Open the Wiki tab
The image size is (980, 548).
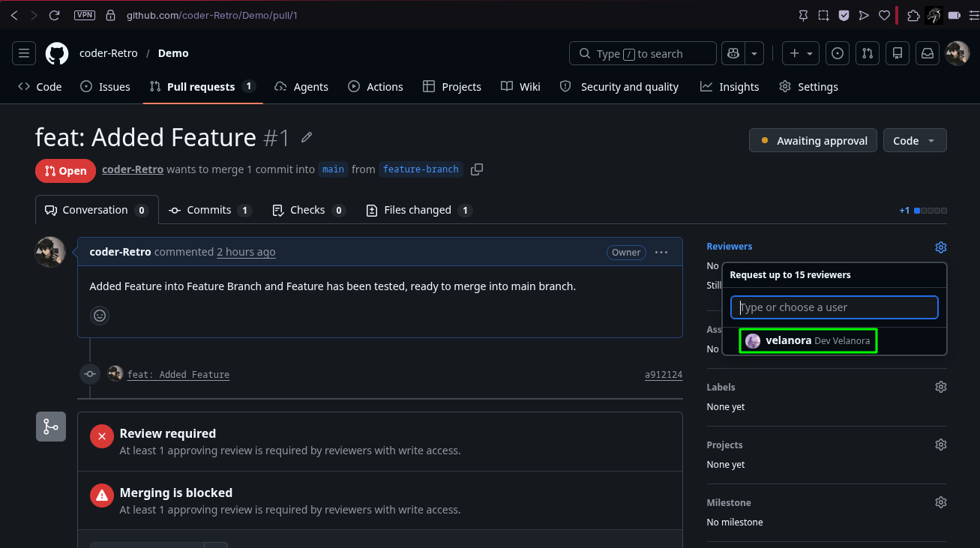(x=520, y=87)
